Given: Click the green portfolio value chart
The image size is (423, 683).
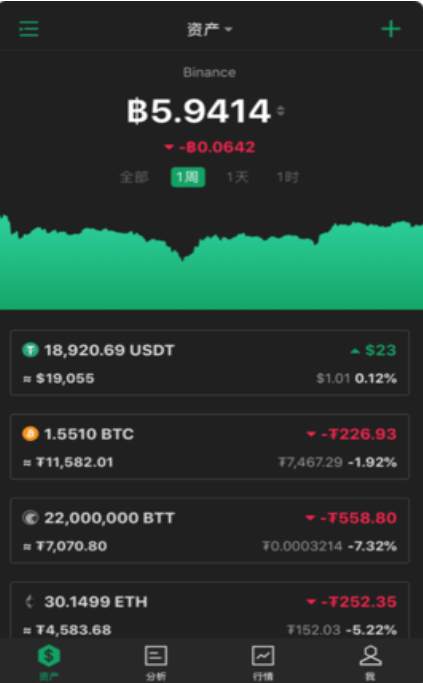Looking at the screenshot, I should [211, 261].
